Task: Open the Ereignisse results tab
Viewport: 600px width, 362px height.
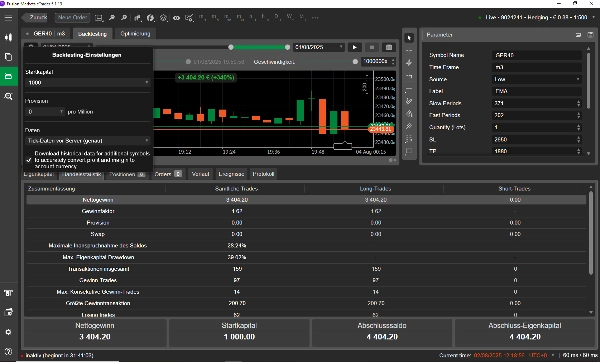Action: [231, 174]
